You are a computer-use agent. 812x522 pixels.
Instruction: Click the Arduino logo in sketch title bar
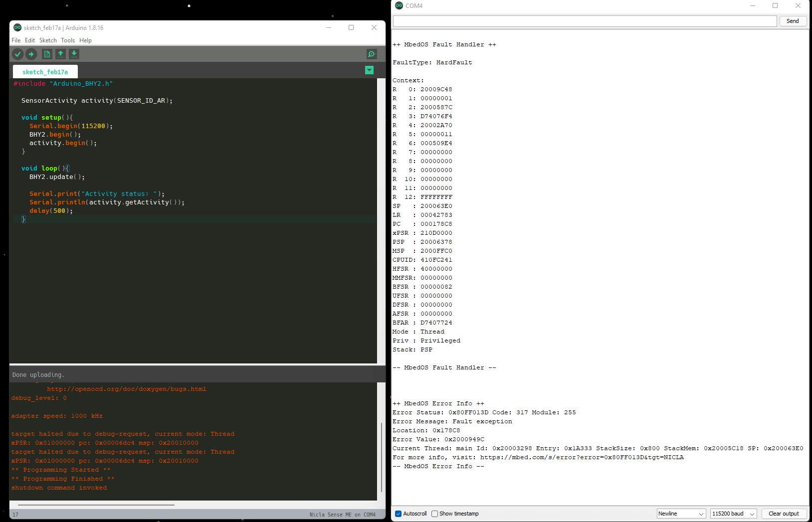(17, 27)
